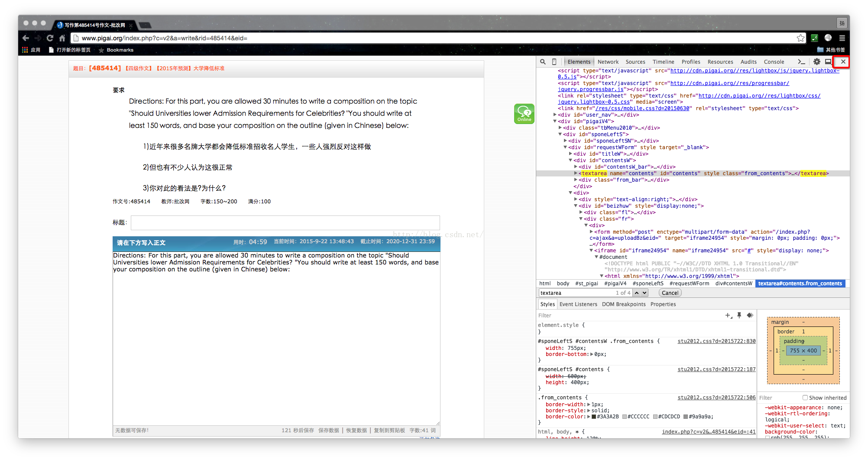The height and width of the screenshot is (460, 868).
Task: Click 恢复数据 link below the editor
Action: tap(356, 431)
